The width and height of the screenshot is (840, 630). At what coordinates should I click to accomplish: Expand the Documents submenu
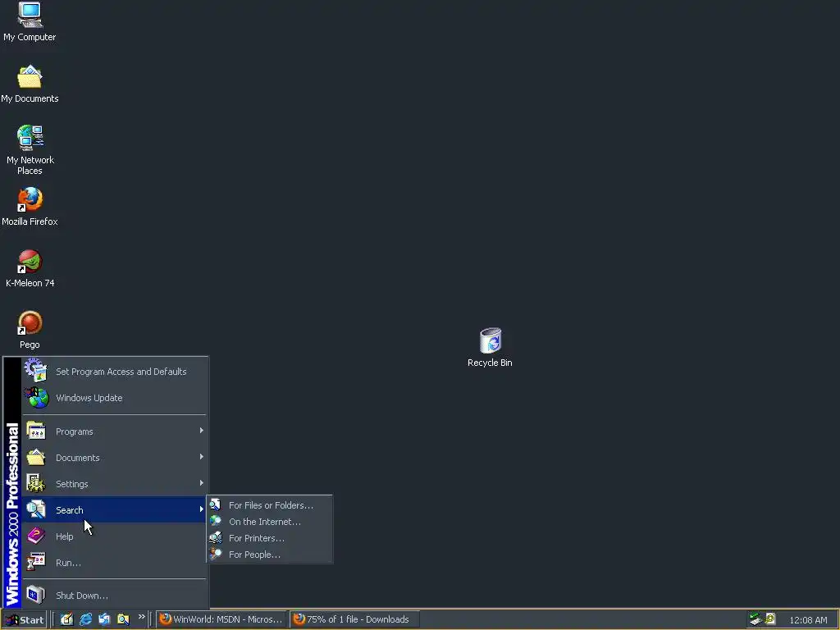114,458
